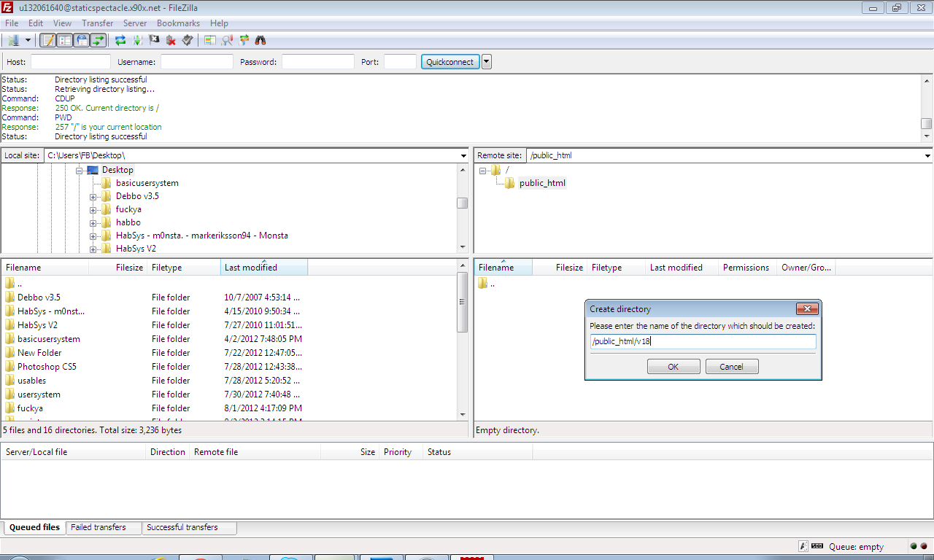Cancel the current operation flag icon
The image size is (934, 560).
[154, 40]
